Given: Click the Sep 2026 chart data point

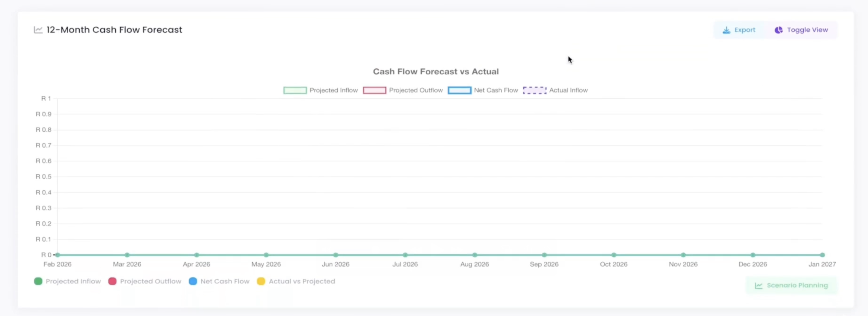Looking at the screenshot, I should coord(544,255).
